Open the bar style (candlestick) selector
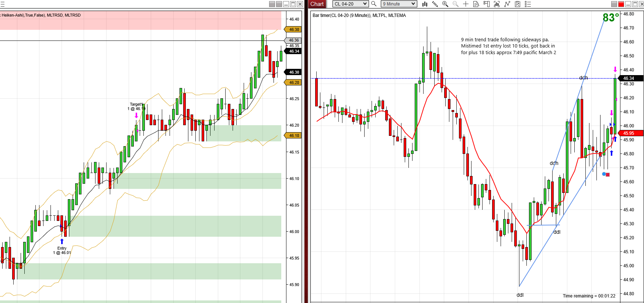 point(425,4)
